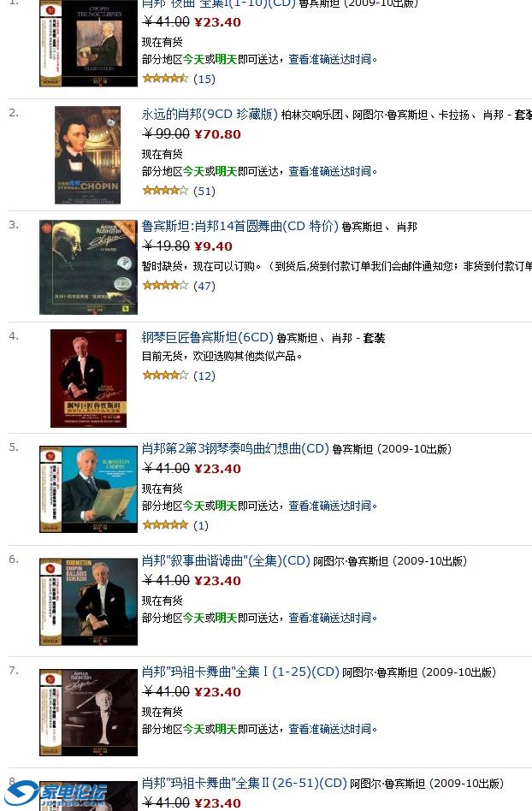
Task: Click the Ballades Scherzos album cover thumbnail
Action: [x=88, y=601]
